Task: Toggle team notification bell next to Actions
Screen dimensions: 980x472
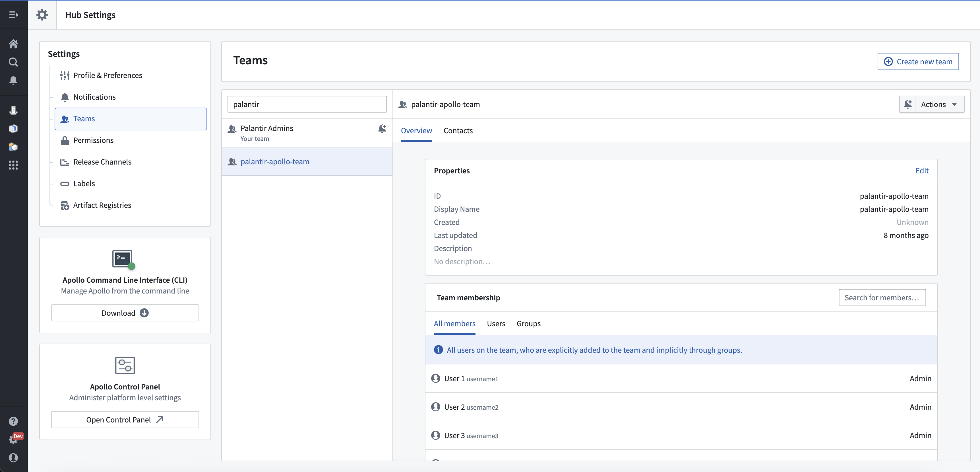Action: [x=908, y=104]
